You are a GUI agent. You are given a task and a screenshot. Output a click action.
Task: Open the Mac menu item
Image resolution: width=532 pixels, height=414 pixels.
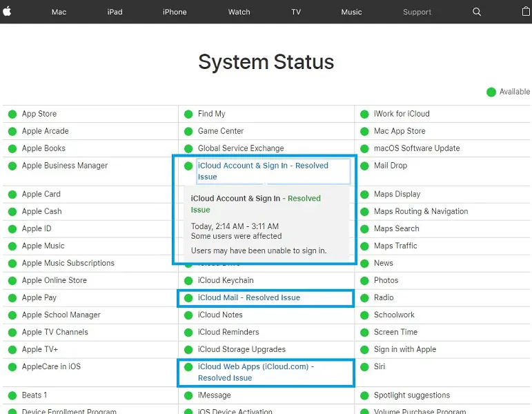[59, 12]
